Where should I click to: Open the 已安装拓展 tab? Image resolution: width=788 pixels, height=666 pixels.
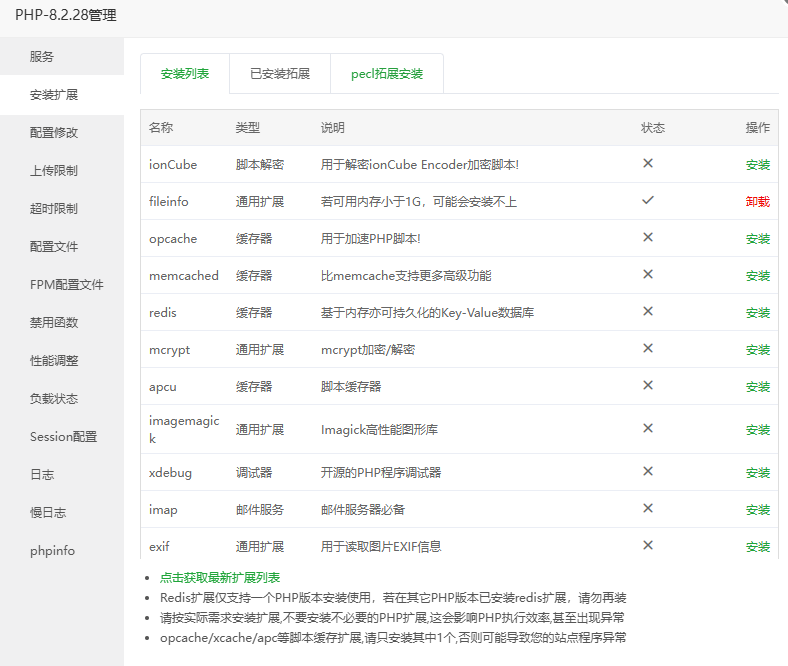(x=279, y=74)
